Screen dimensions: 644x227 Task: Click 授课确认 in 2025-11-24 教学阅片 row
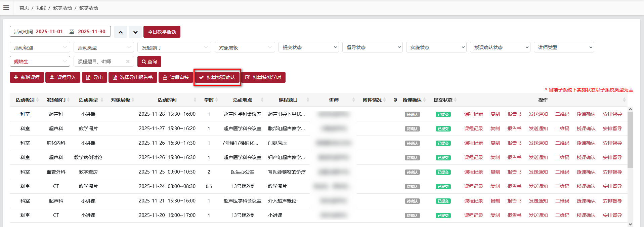pyautogui.click(x=586, y=186)
